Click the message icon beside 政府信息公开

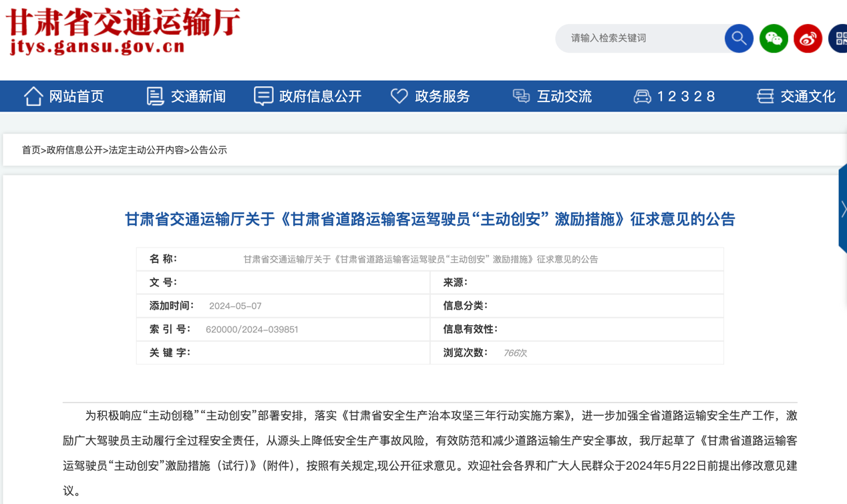[263, 96]
